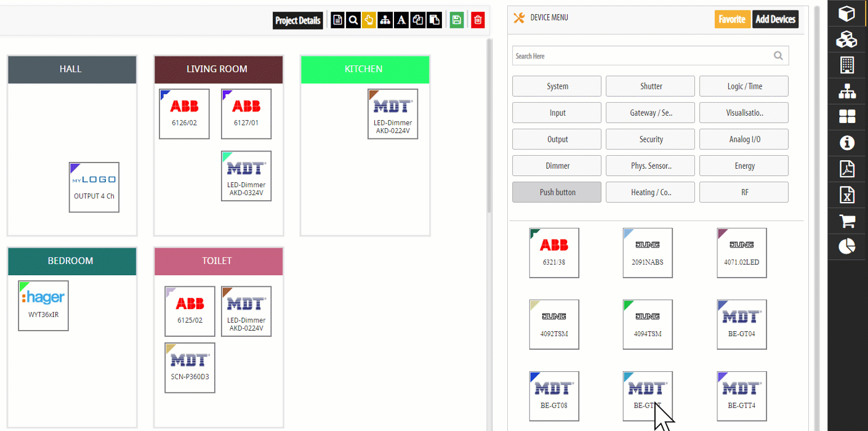The image size is (868, 431).
Task: Click the BEDROOM room header
Action: [71, 262]
